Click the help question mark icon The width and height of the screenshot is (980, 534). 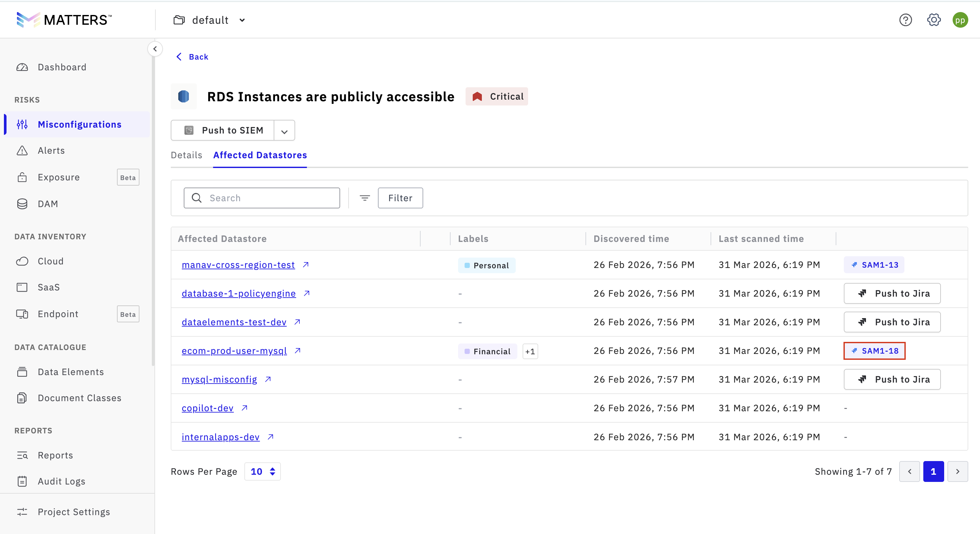click(905, 20)
